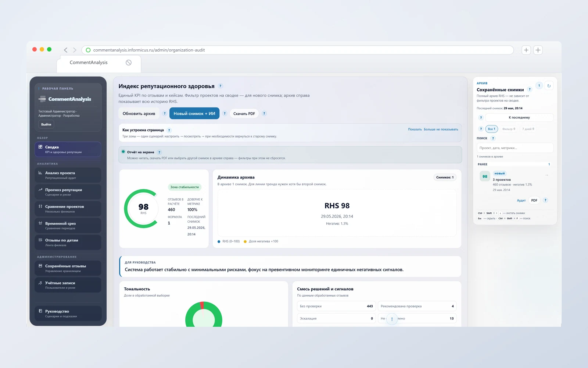Click the green RHS 98 gauge ring

[143, 209]
